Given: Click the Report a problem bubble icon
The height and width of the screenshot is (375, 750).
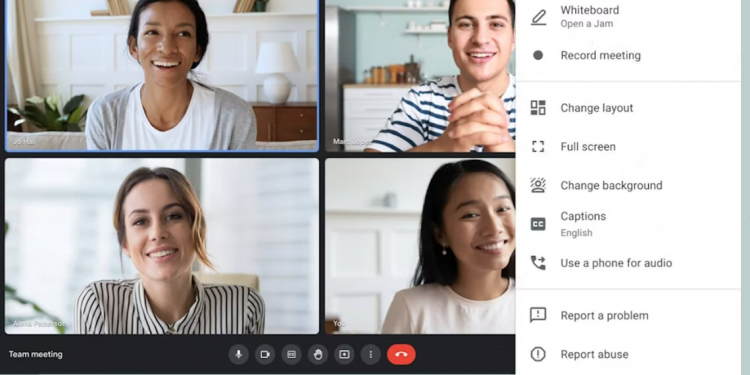Looking at the screenshot, I should point(538,315).
